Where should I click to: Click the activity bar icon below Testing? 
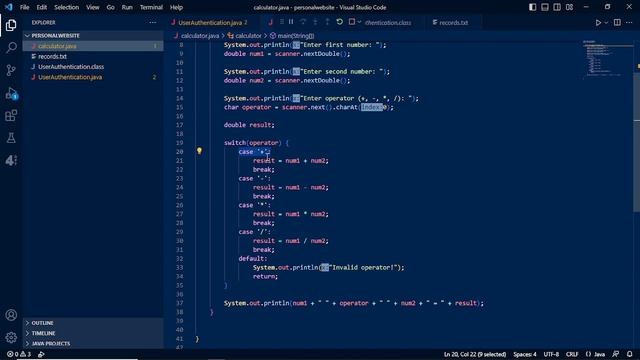tap(11, 160)
